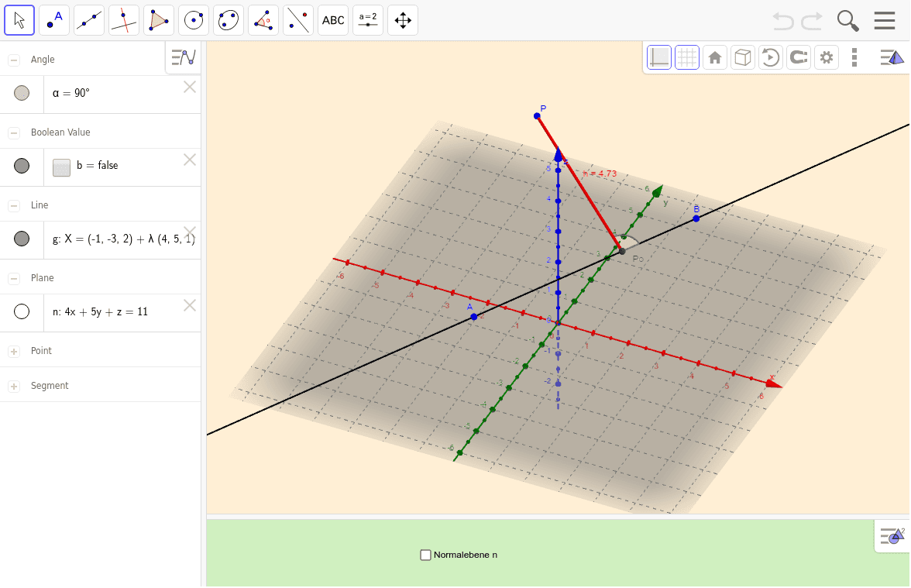Screen dimensions: 911x588
Task: Collapse the Line group
Action: click(x=14, y=205)
